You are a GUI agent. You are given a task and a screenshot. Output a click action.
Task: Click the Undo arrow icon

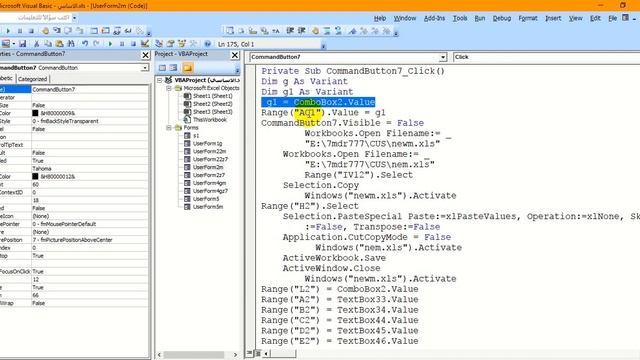coord(85,44)
